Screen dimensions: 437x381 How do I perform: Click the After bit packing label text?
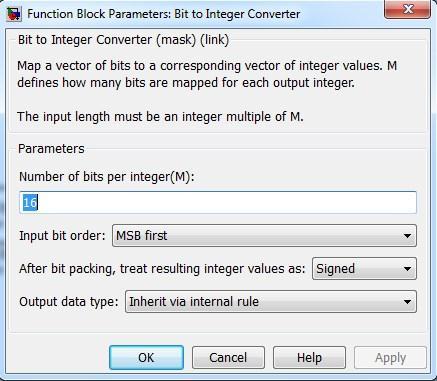tap(162, 269)
